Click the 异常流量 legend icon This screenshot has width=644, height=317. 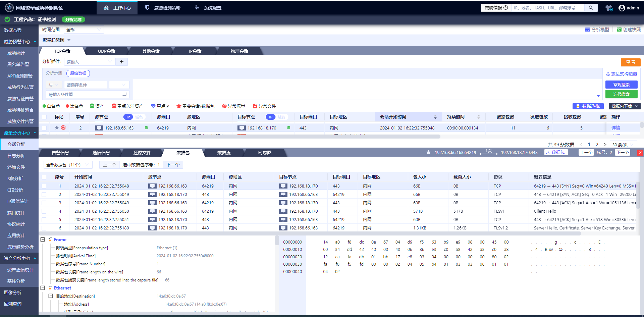(224, 106)
